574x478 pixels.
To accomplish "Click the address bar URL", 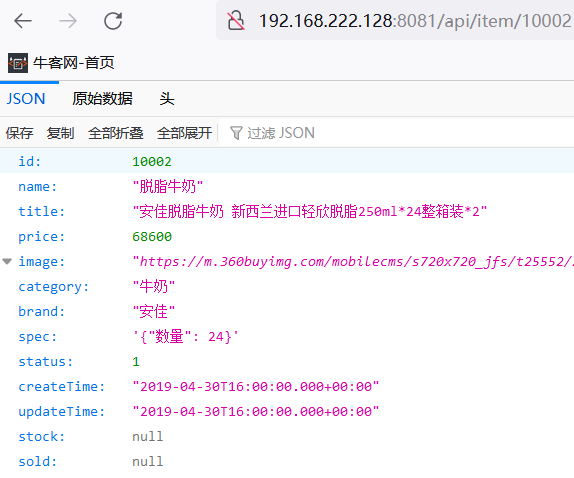I will [x=415, y=20].
